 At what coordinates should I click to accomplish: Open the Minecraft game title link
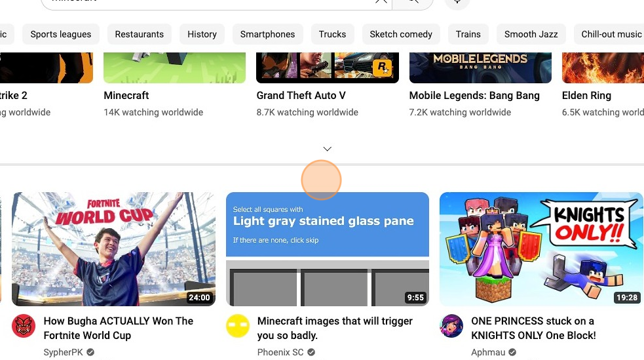[126, 95]
